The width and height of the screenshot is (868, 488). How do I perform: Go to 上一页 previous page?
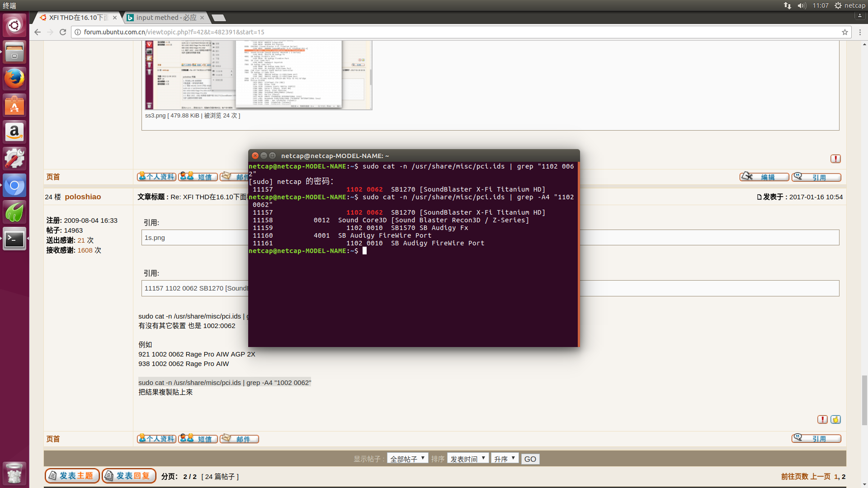pos(821,477)
